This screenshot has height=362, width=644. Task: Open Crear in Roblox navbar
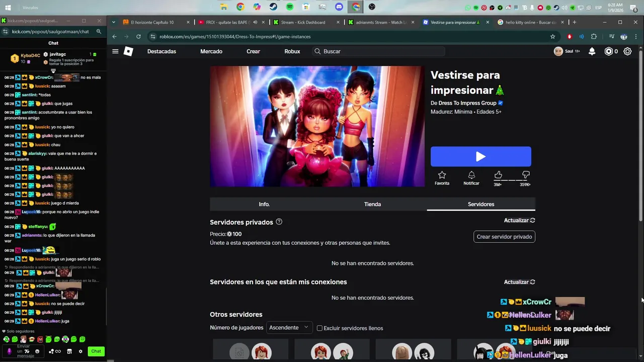(253, 51)
